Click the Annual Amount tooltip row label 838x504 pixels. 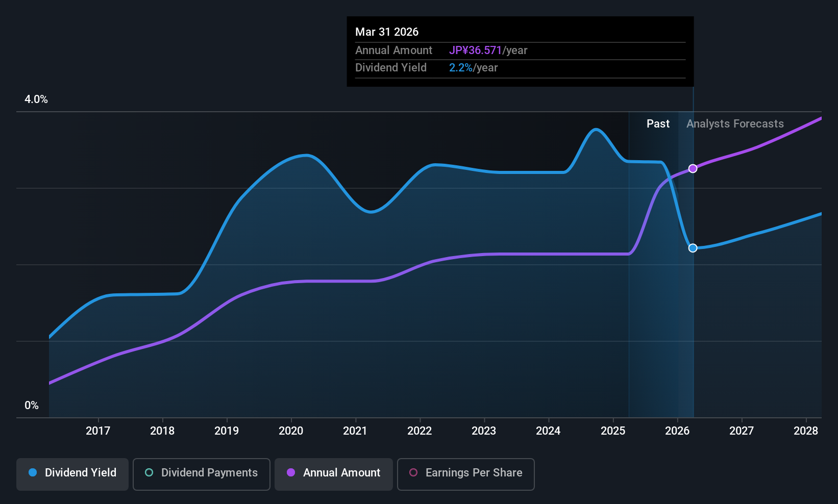(x=393, y=51)
